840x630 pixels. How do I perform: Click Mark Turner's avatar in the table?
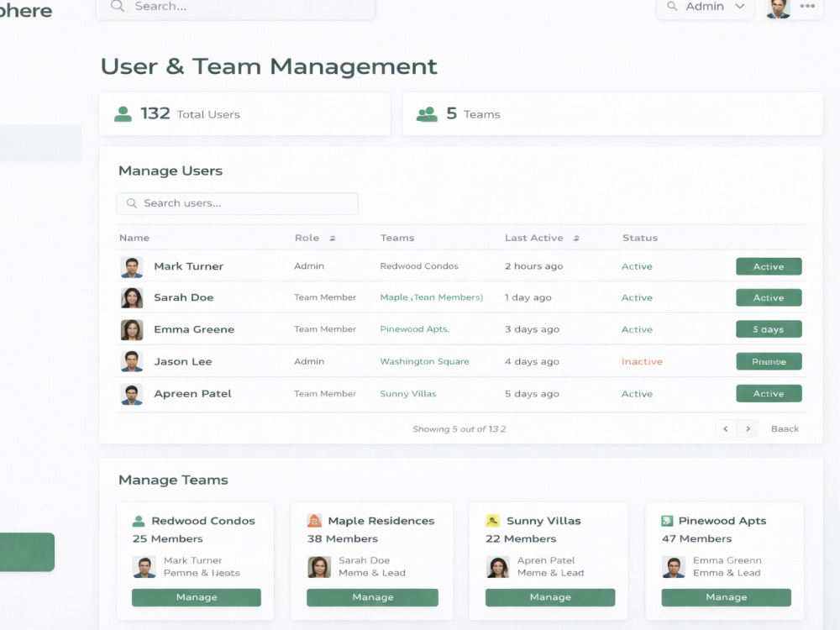(x=132, y=267)
